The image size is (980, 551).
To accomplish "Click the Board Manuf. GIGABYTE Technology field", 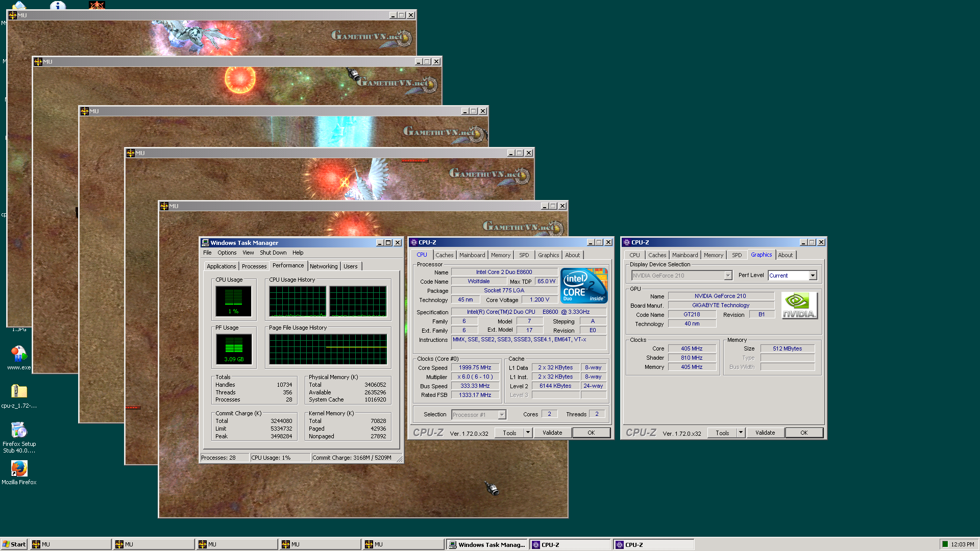I will pos(721,305).
